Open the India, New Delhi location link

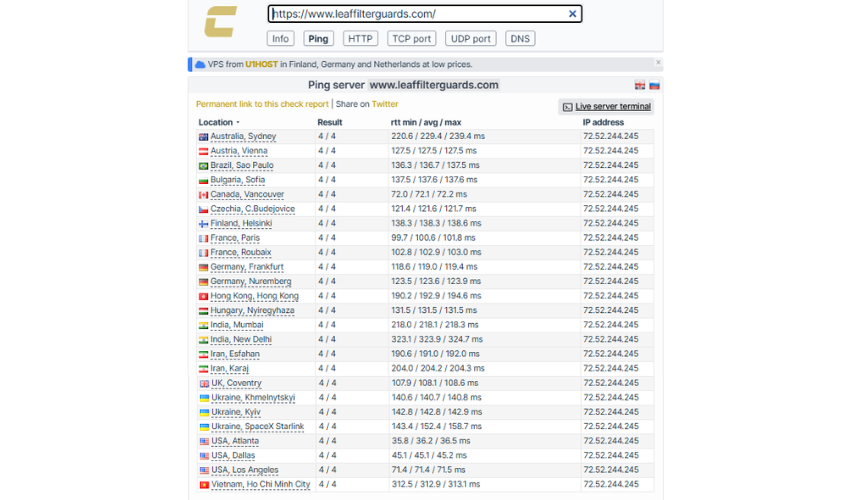click(241, 339)
